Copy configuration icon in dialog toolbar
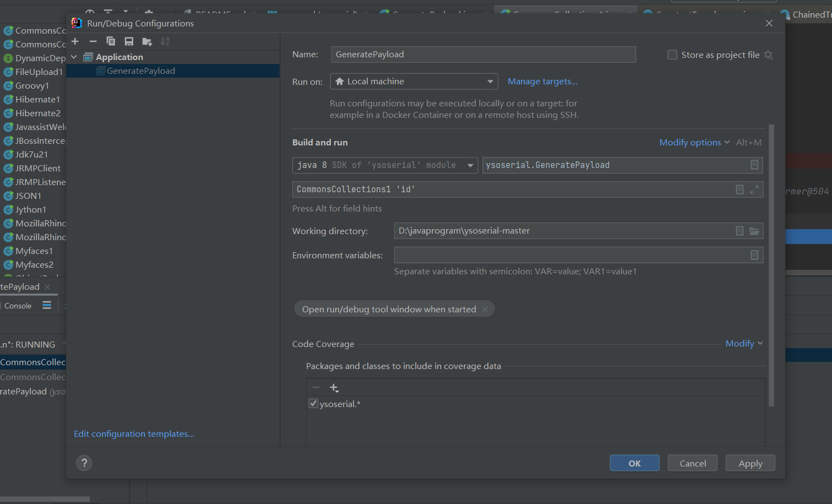 (x=111, y=41)
